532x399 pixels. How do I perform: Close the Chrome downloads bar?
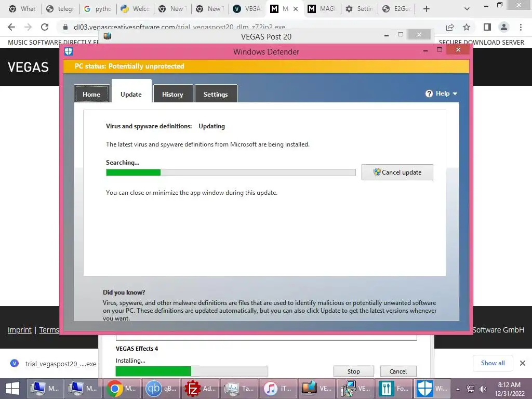[x=523, y=363]
